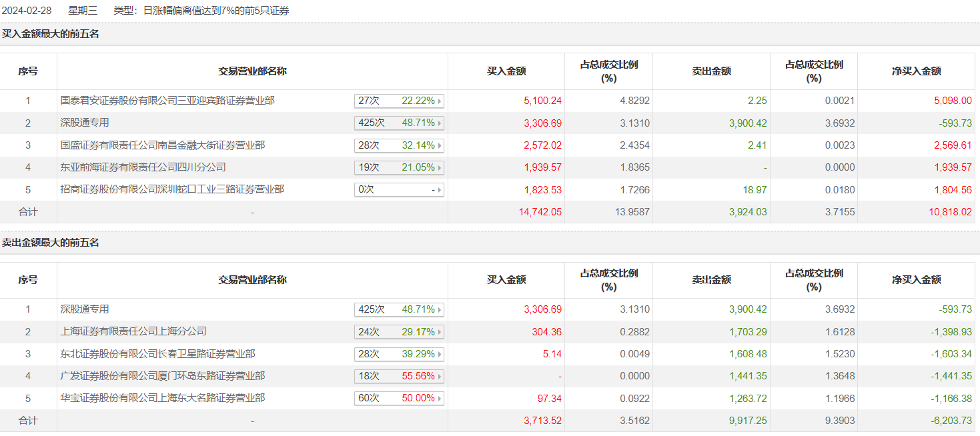Open 深股通专用 link in the 买入金额 top-five table
980x436 pixels.
tap(85, 123)
